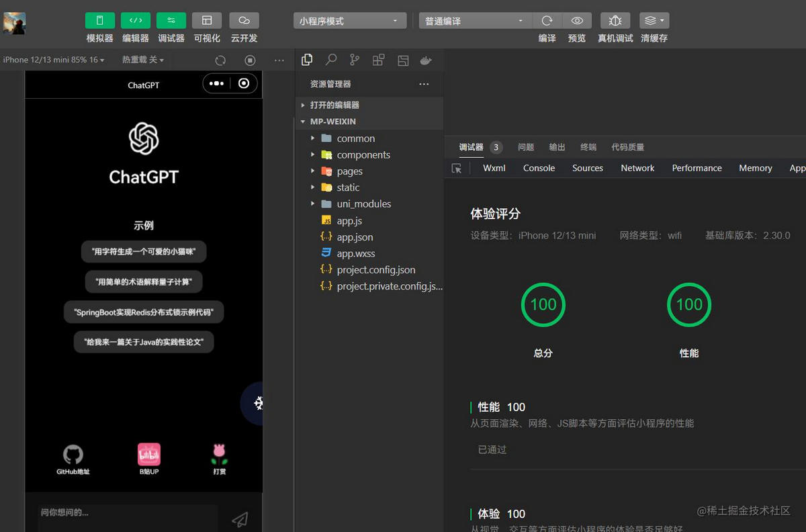
Task: Open app.json in the file tree
Action: coord(355,237)
